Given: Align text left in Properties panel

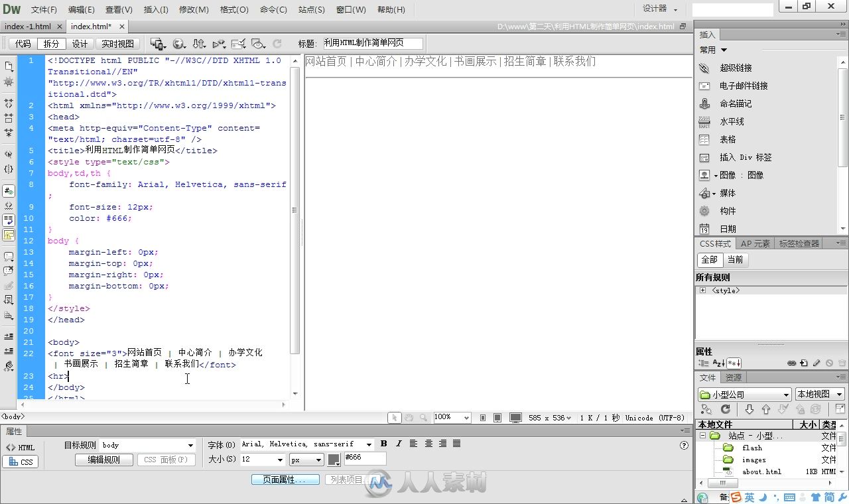Looking at the screenshot, I should point(413,444).
